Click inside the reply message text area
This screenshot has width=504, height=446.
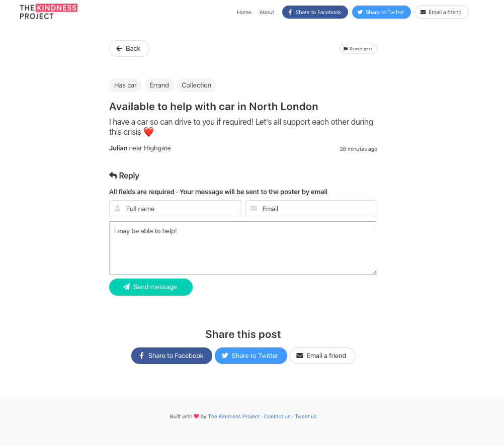pos(243,248)
